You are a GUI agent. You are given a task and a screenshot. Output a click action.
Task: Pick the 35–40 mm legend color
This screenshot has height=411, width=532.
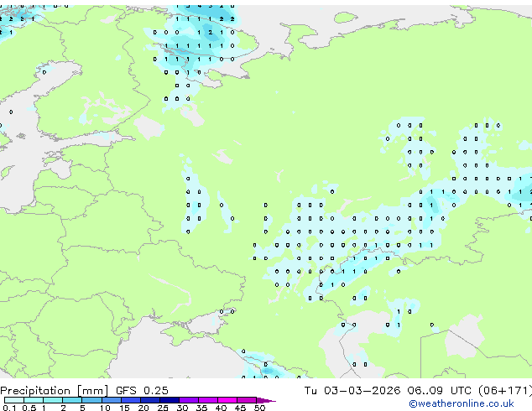point(207,400)
